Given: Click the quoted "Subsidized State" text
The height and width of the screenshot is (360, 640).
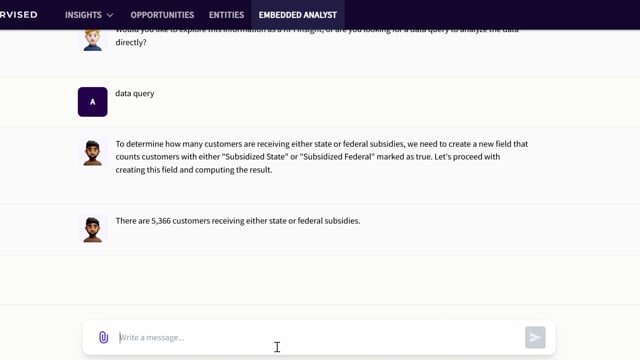Looking at the screenshot, I should (x=255, y=157).
